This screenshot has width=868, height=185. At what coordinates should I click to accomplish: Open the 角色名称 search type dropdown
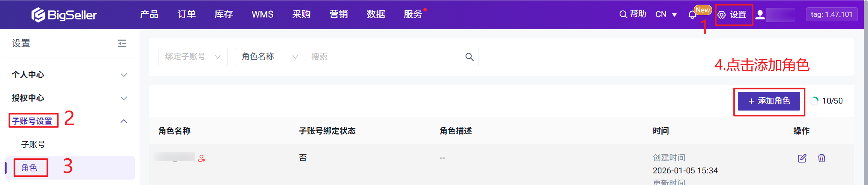[270, 57]
